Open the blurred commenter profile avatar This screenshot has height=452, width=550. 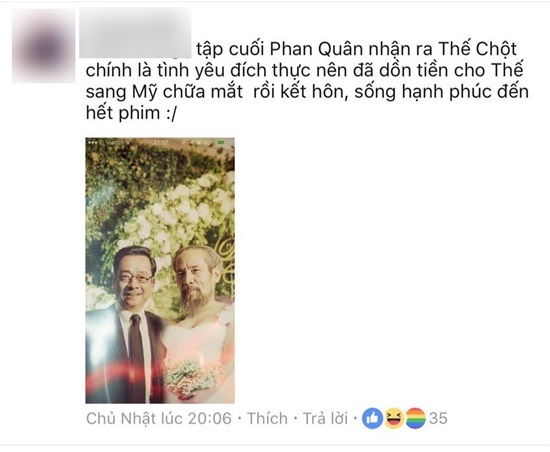[43, 46]
